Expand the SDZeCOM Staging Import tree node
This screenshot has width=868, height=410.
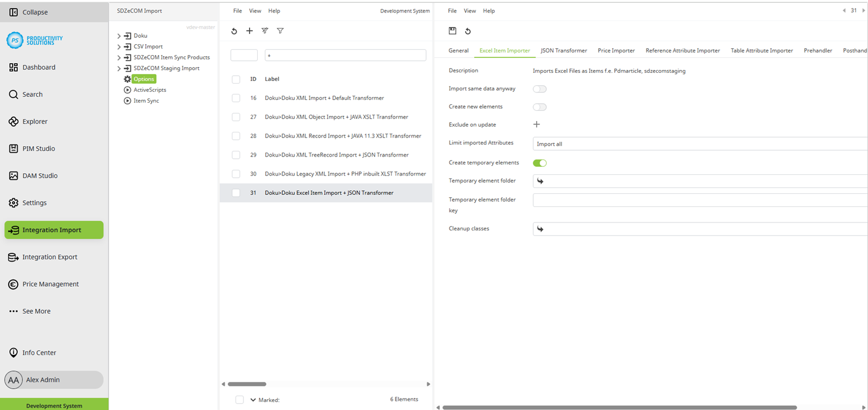(119, 68)
